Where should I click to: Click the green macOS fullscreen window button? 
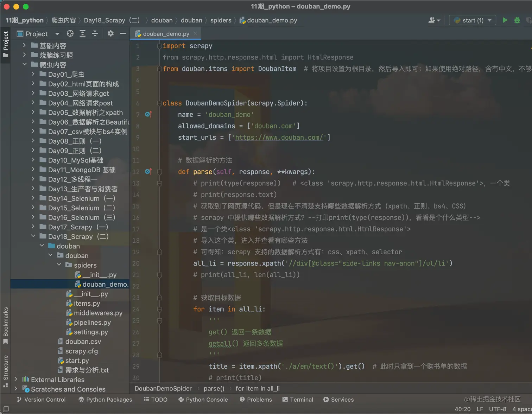click(x=26, y=7)
